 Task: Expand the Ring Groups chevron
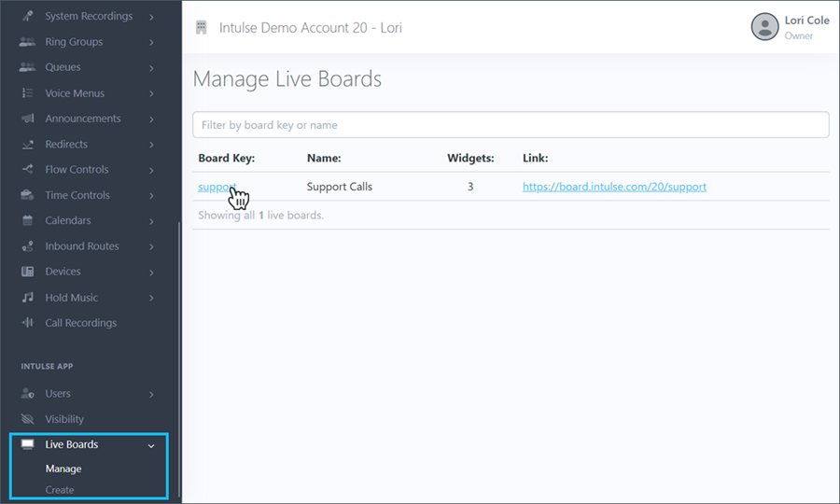tap(151, 42)
